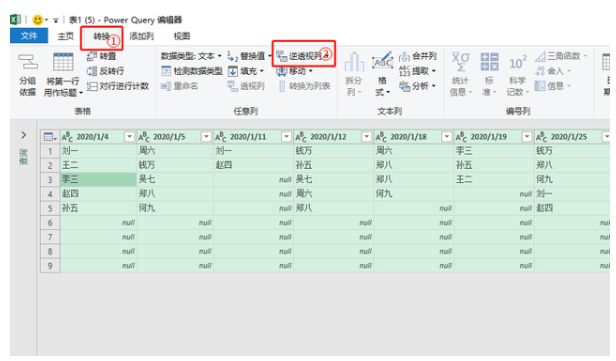The width and height of the screenshot is (616, 361).
Task: Click Convert to List (转换为列表)
Action: click(x=304, y=86)
